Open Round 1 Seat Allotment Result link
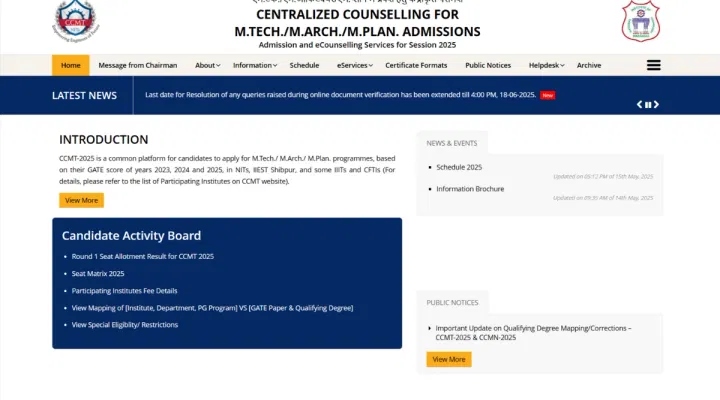The height and width of the screenshot is (400, 720). [x=143, y=256]
